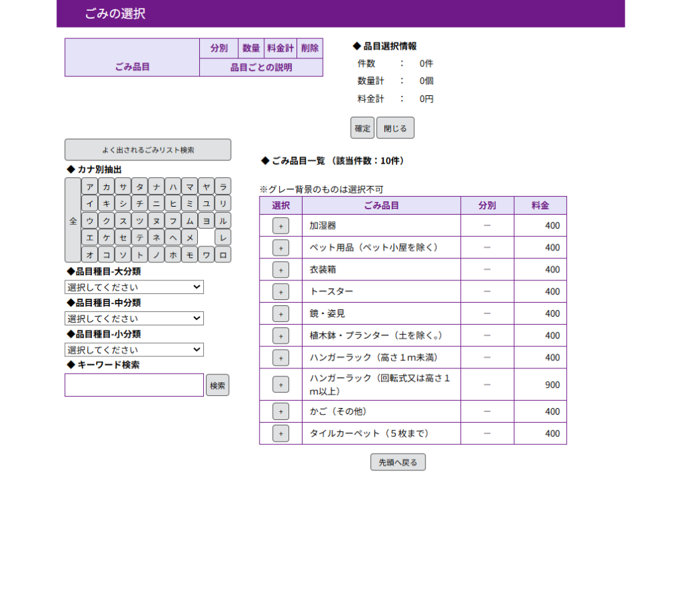
Task: Open the 品目種目-大分類 dropdown
Action: coord(134,287)
